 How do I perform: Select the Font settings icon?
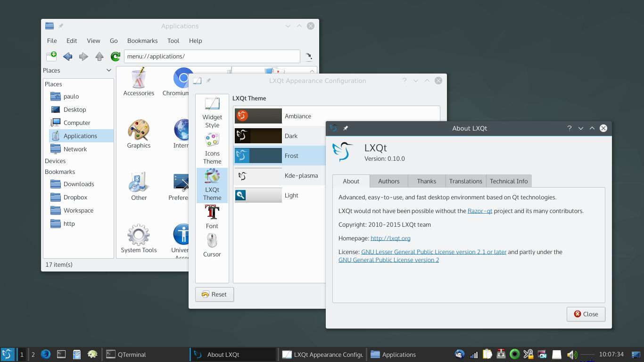point(212,216)
